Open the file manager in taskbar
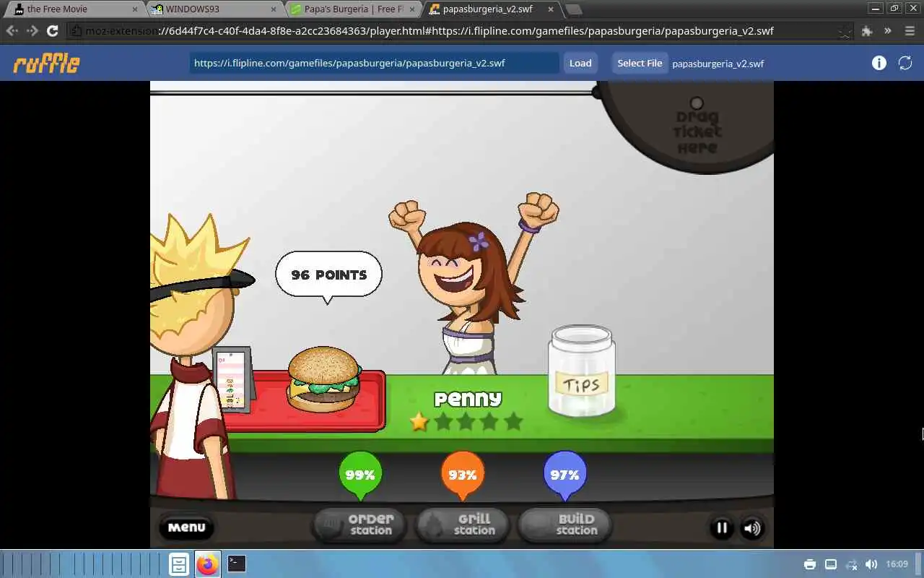924x578 pixels. click(x=179, y=564)
